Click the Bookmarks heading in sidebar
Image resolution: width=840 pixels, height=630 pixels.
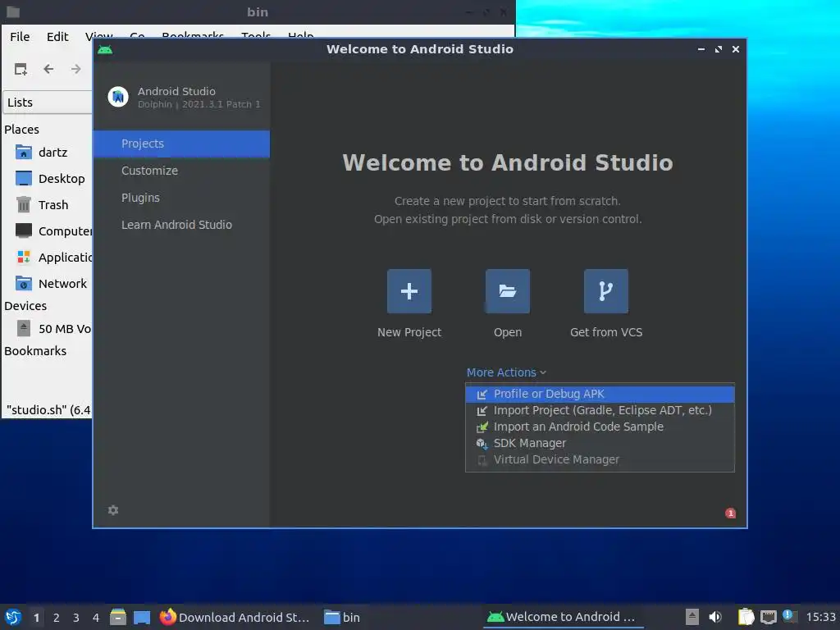click(35, 351)
